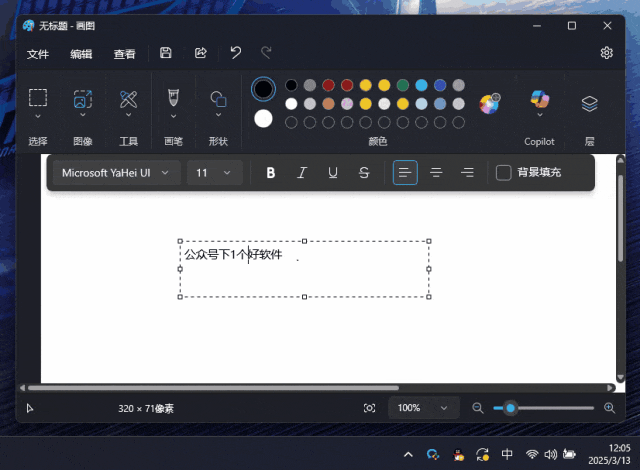
Task: Set text alignment to center
Action: point(436,173)
